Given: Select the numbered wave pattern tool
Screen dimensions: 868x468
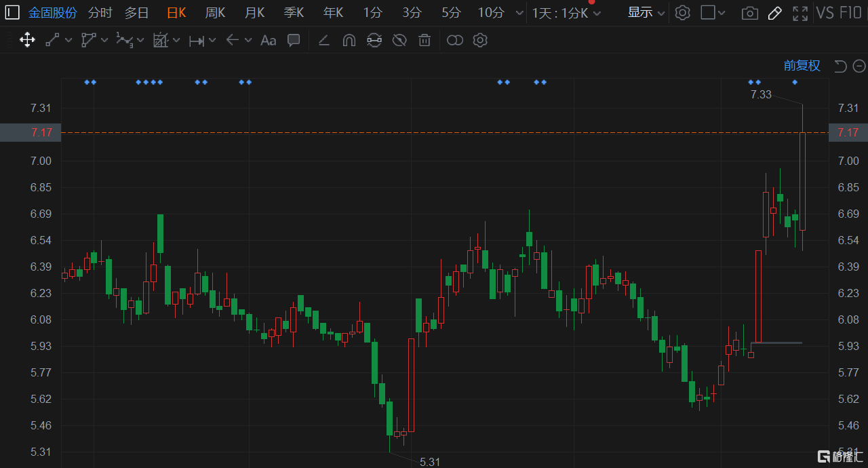Looking at the screenshot, I should click(125, 40).
